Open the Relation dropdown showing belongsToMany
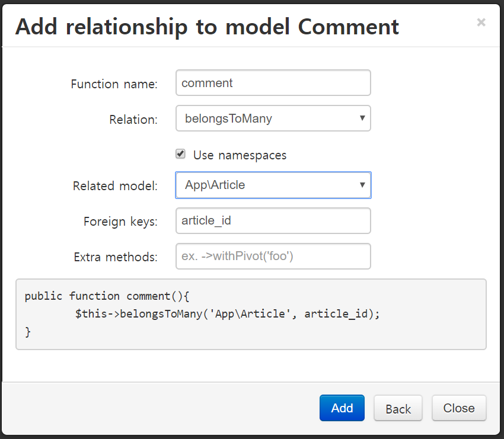The image size is (504, 439). (267, 118)
